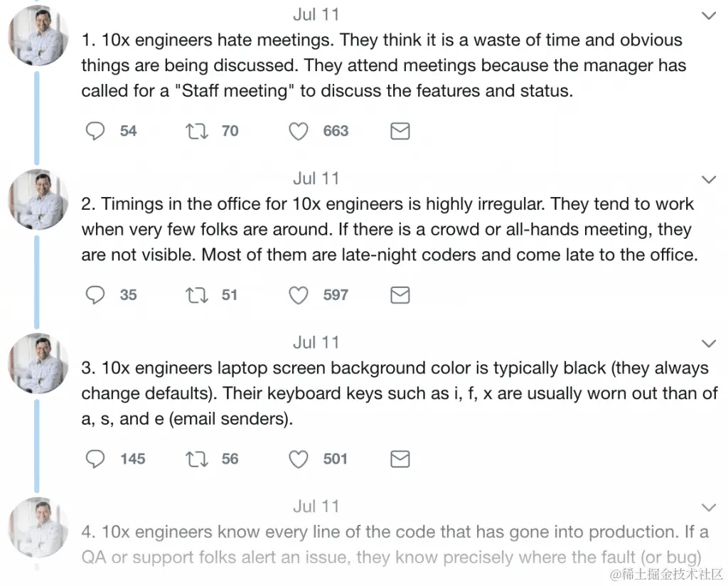The height and width of the screenshot is (586, 728).
Task: Share tweet 2 using envelope icon
Action: 400,295
